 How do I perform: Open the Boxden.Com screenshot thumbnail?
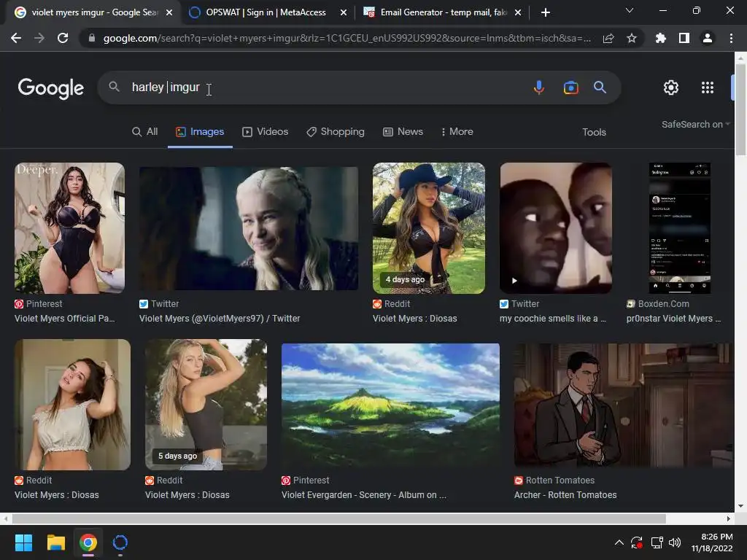pyautogui.click(x=680, y=228)
